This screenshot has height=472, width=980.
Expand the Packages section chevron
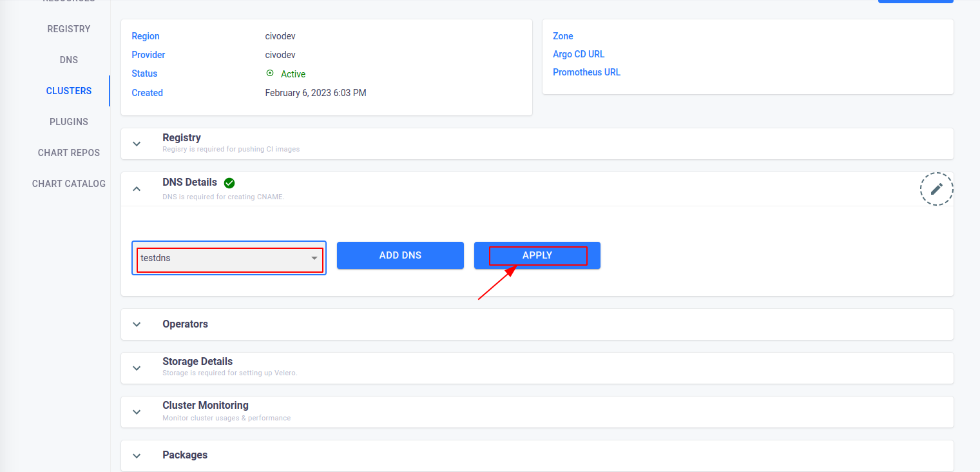pos(137,456)
